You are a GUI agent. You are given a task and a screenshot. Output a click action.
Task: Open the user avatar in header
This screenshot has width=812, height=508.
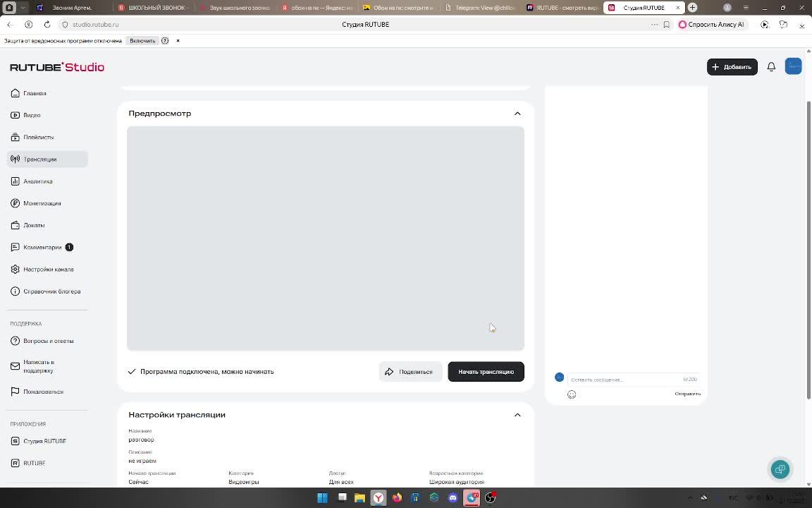[x=793, y=66]
